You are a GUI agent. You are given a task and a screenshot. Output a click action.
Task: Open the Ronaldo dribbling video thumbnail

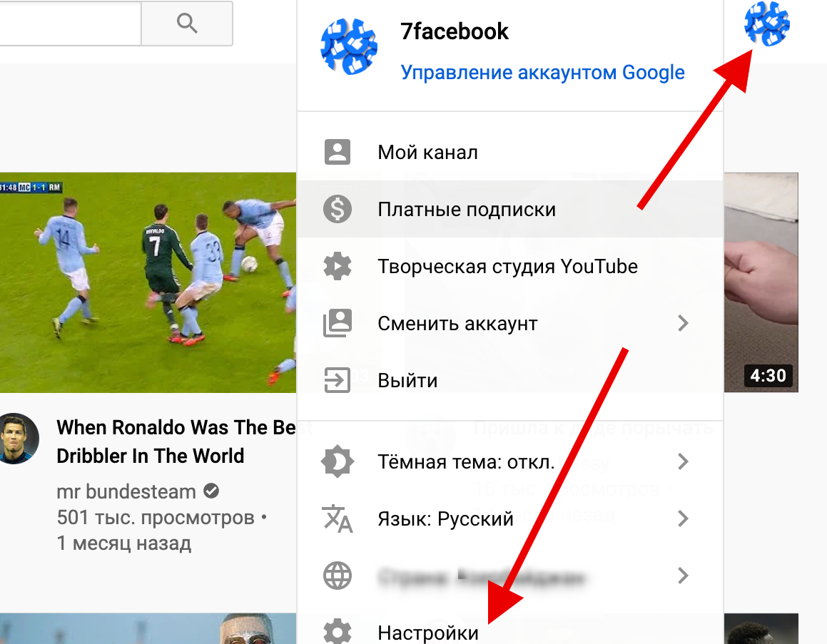148,282
